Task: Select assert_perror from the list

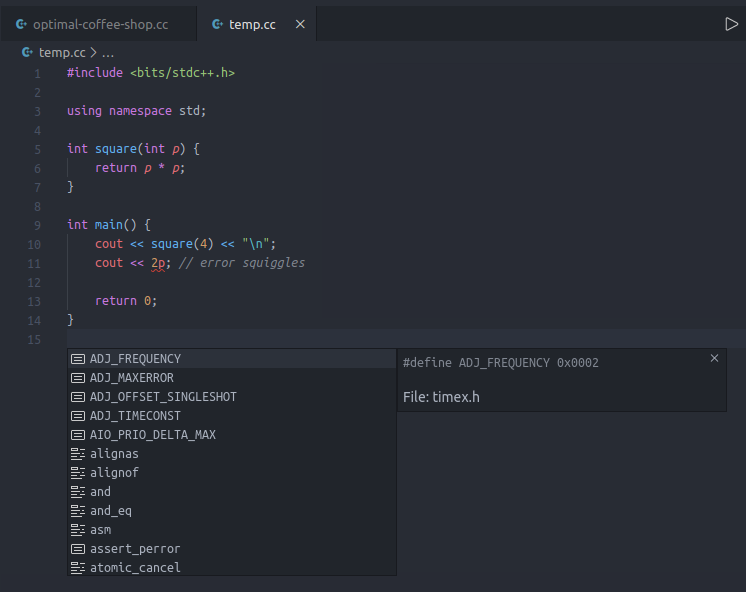Action: click(x=232, y=549)
